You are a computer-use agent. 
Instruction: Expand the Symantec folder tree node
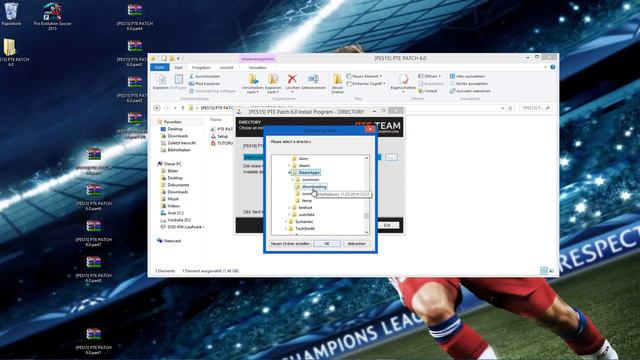pos(286,222)
